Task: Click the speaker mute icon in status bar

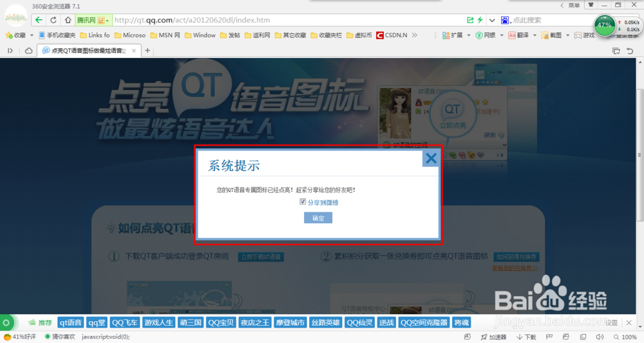Action: click(x=600, y=337)
